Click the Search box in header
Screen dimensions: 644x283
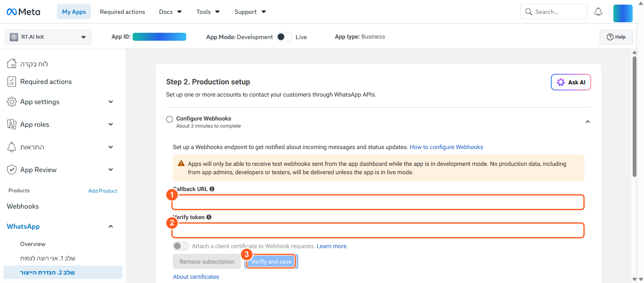(553, 12)
